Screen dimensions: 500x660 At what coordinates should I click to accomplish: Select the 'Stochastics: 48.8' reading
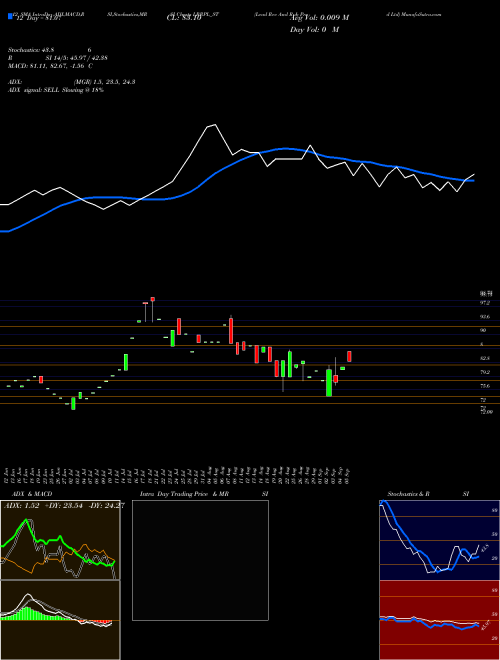coord(33,50)
